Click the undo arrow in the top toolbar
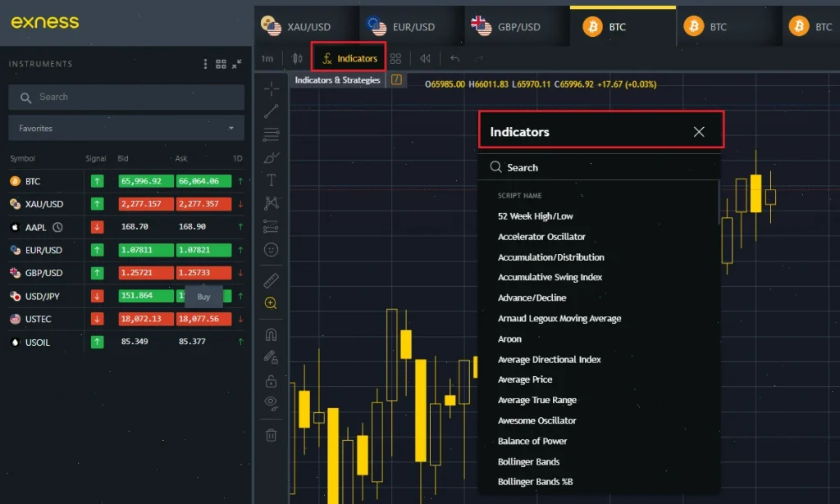 pyautogui.click(x=454, y=57)
